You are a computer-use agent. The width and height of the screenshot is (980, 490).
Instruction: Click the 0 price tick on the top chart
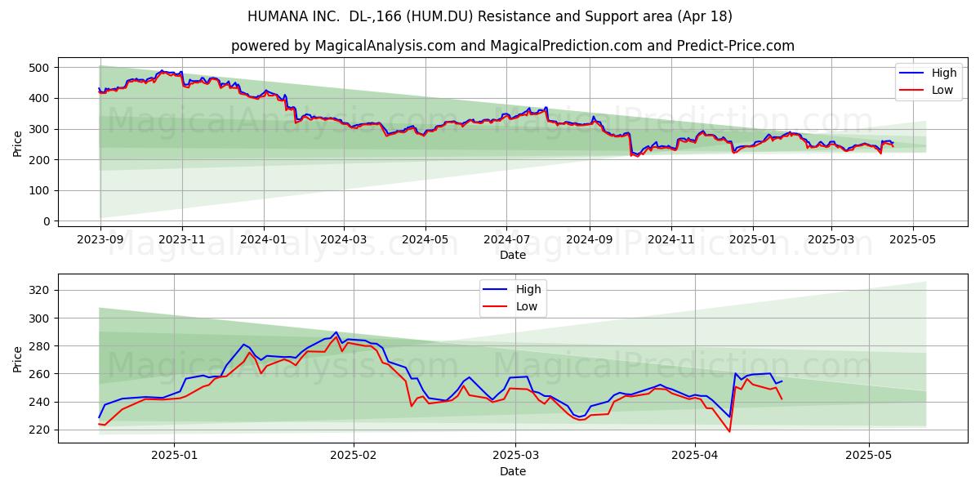pos(47,221)
